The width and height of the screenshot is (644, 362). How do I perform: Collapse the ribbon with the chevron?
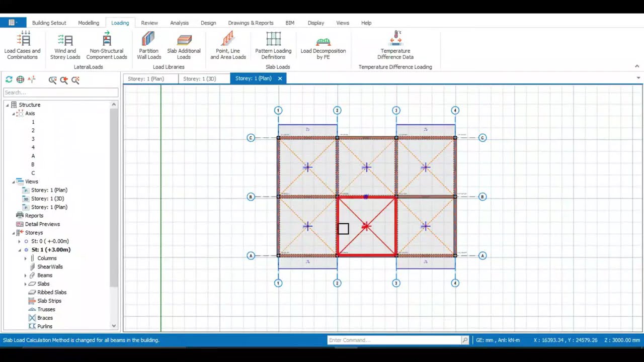click(637, 66)
